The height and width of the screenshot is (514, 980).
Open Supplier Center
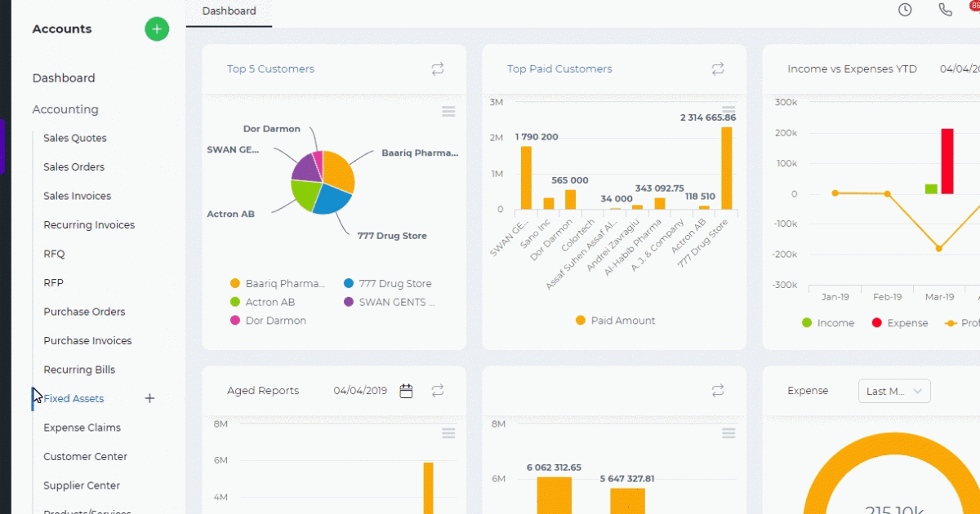pos(82,485)
